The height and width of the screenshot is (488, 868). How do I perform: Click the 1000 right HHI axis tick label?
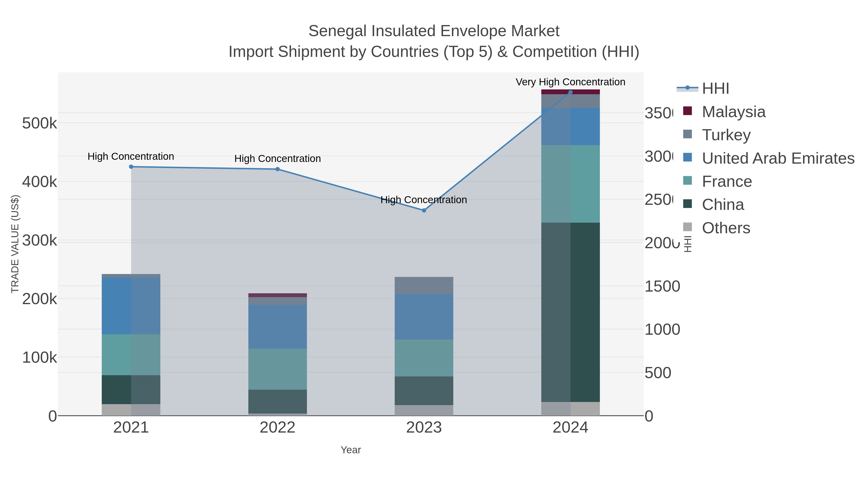(x=663, y=329)
